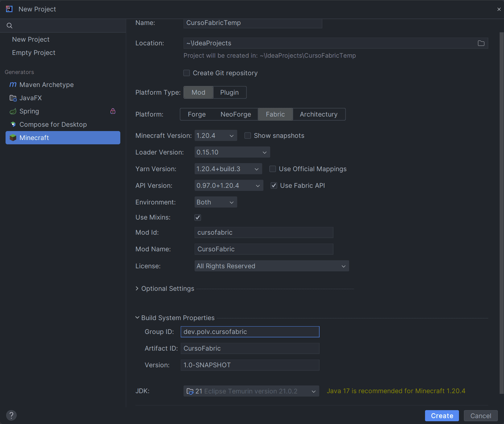Screen dimensions: 504x424
Task: Click the JDK folder icon in selector
Action: (x=190, y=391)
